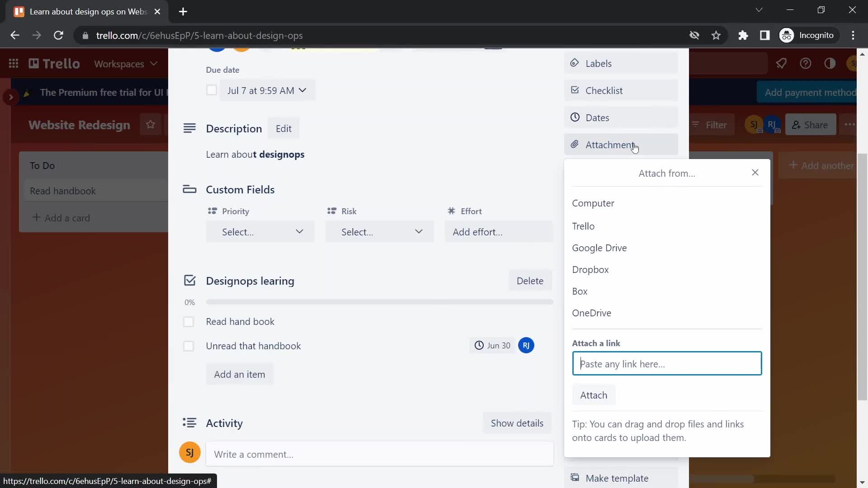Choose OneDrive as attachment source

click(x=667, y=313)
